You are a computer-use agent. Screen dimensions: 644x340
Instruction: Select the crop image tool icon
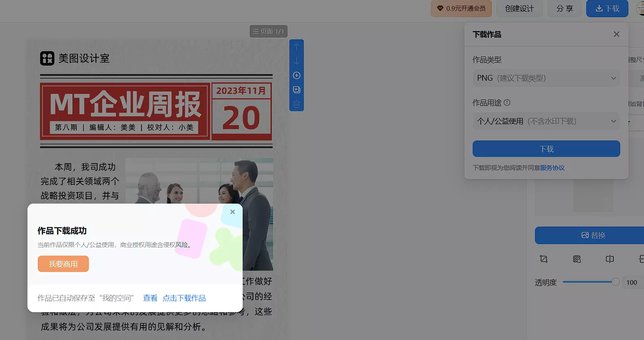[x=544, y=259]
